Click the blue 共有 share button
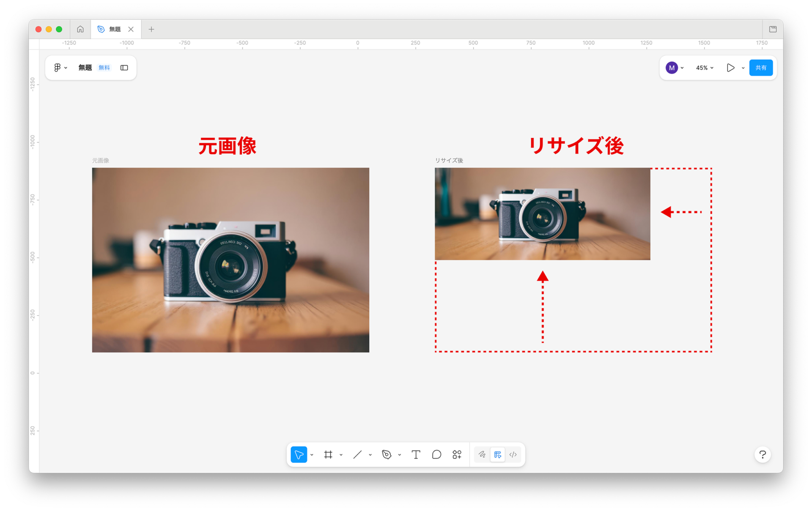The width and height of the screenshot is (812, 511). (x=760, y=68)
